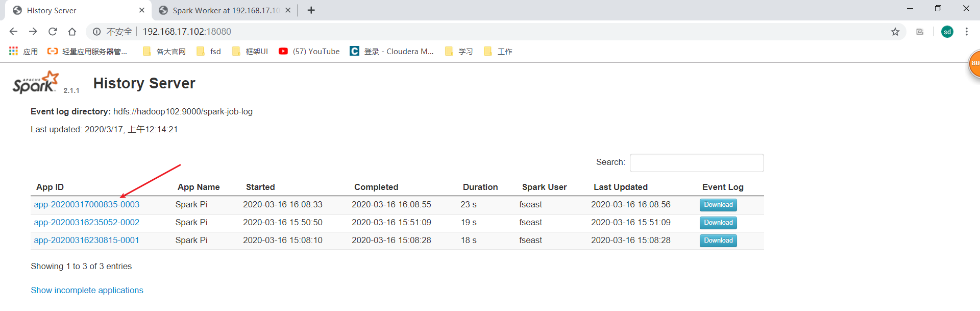Open app-20200316230815-0001 link
The height and width of the screenshot is (311, 980).
coord(86,241)
